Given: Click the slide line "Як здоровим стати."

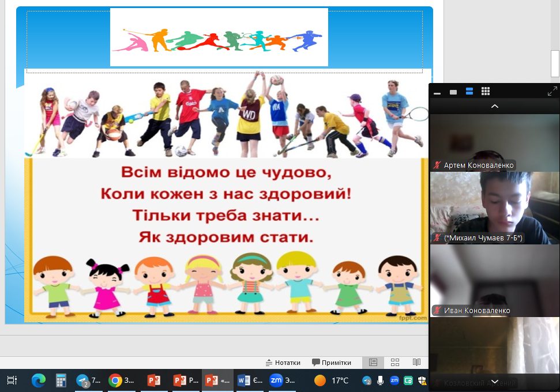Looking at the screenshot, I should pyautogui.click(x=226, y=237).
